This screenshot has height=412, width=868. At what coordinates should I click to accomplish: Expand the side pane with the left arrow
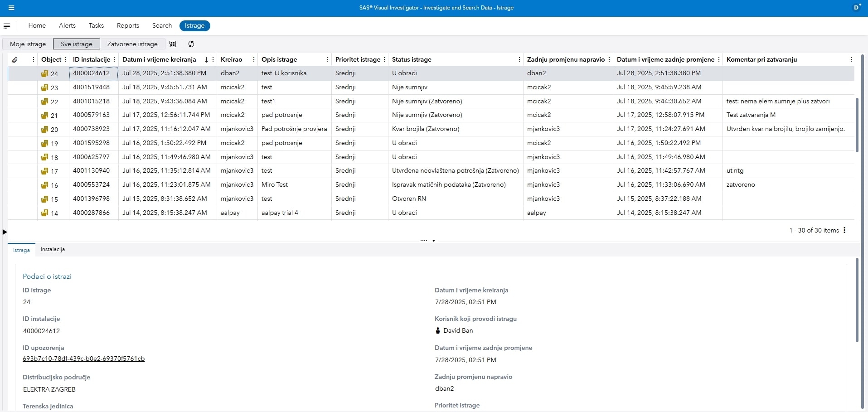tap(5, 232)
